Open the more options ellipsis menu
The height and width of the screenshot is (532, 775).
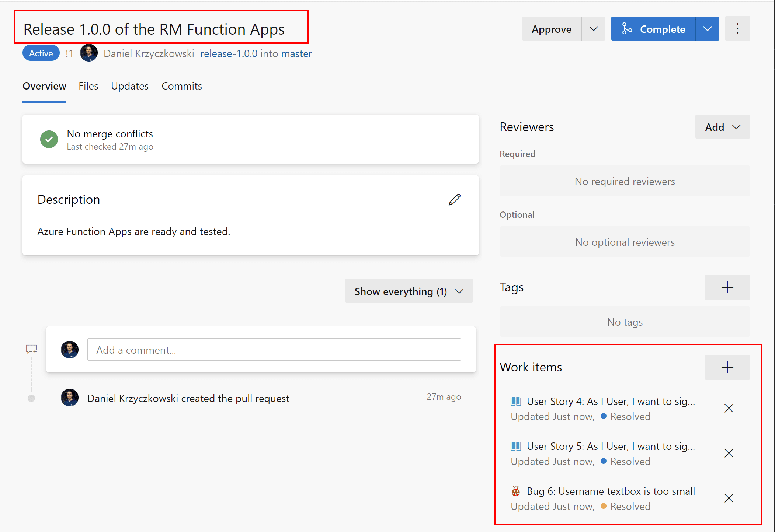[737, 28]
